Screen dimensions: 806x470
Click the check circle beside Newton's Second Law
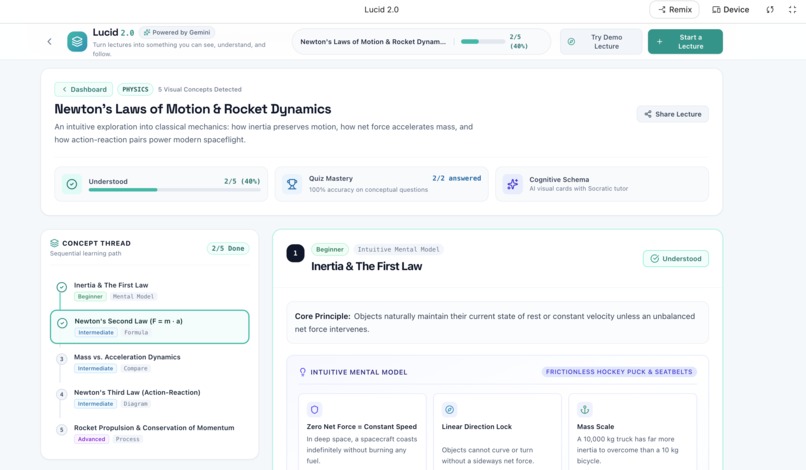pyautogui.click(x=62, y=323)
